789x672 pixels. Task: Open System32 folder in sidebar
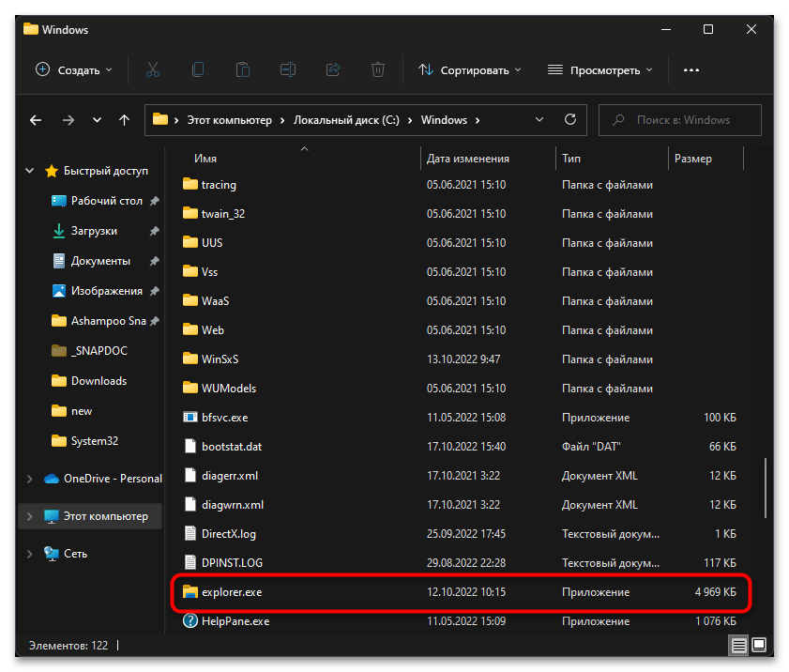pos(95,441)
